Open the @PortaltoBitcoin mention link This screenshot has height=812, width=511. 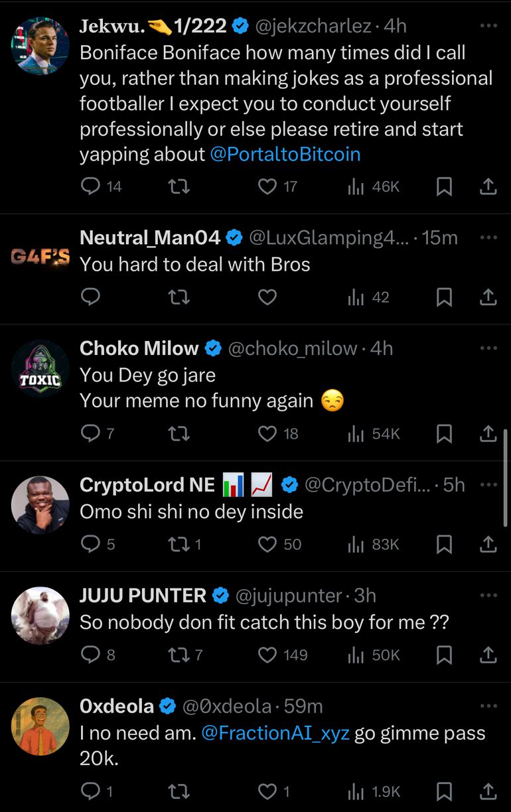[285, 154]
